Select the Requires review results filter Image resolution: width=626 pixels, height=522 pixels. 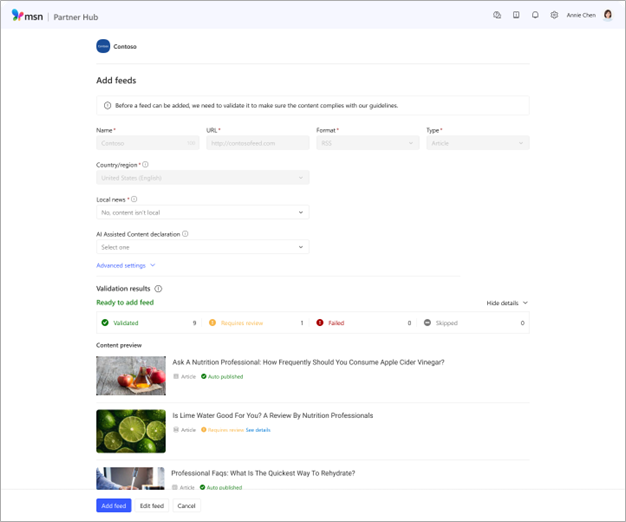(255, 323)
